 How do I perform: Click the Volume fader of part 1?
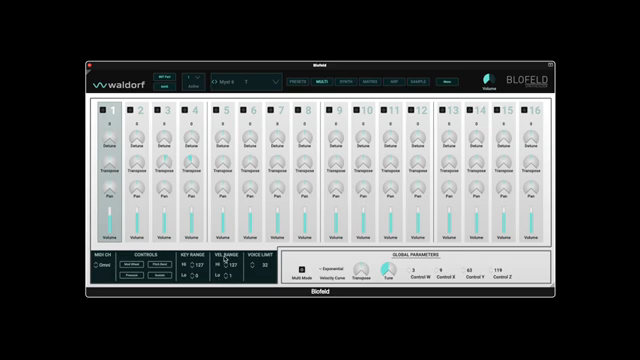click(109, 220)
